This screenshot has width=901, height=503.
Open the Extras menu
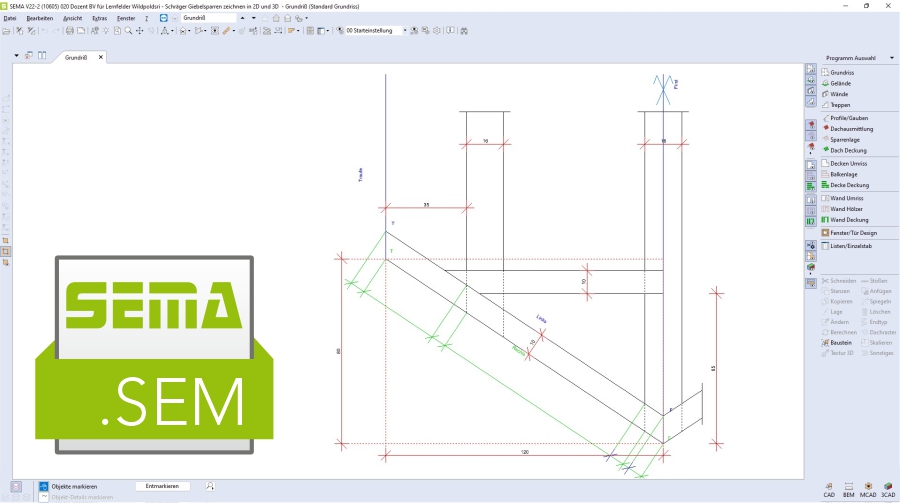tap(99, 18)
